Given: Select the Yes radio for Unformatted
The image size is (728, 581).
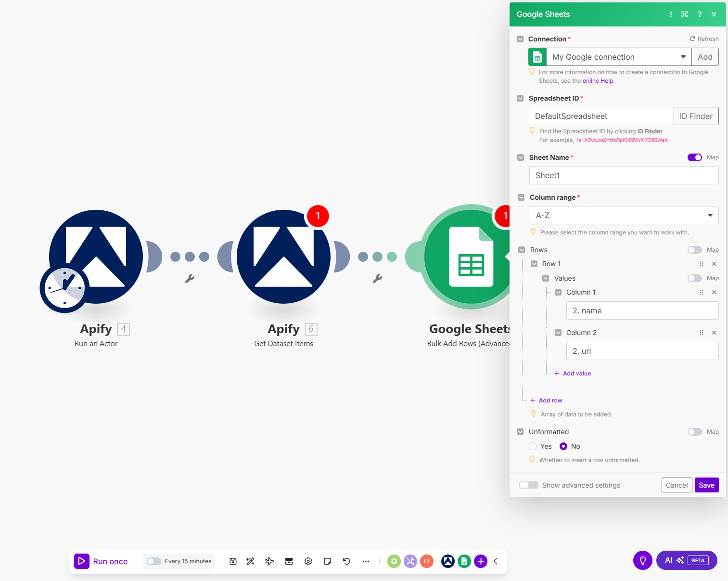Looking at the screenshot, I should (533, 446).
